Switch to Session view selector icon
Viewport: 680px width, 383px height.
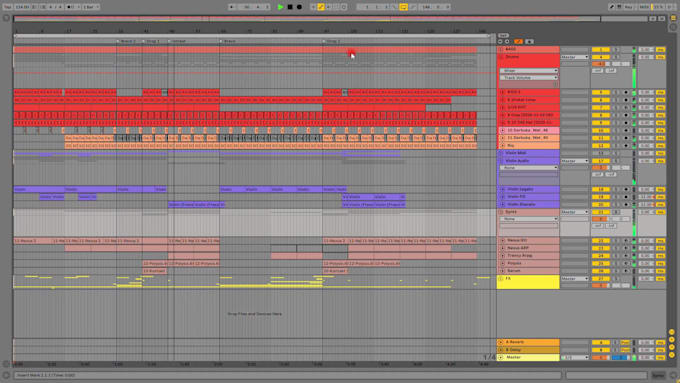click(x=673, y=27)
